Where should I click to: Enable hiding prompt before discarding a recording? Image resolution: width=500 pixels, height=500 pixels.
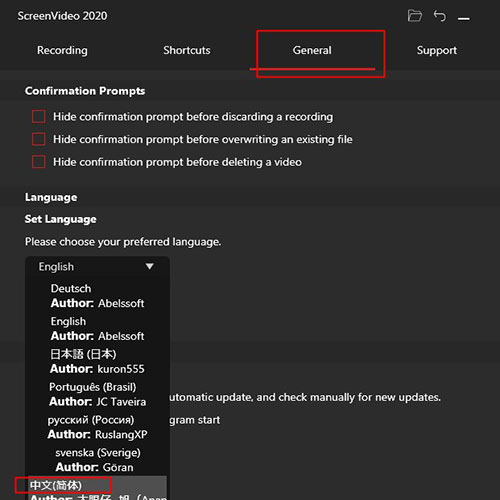(x=39, y=117)
